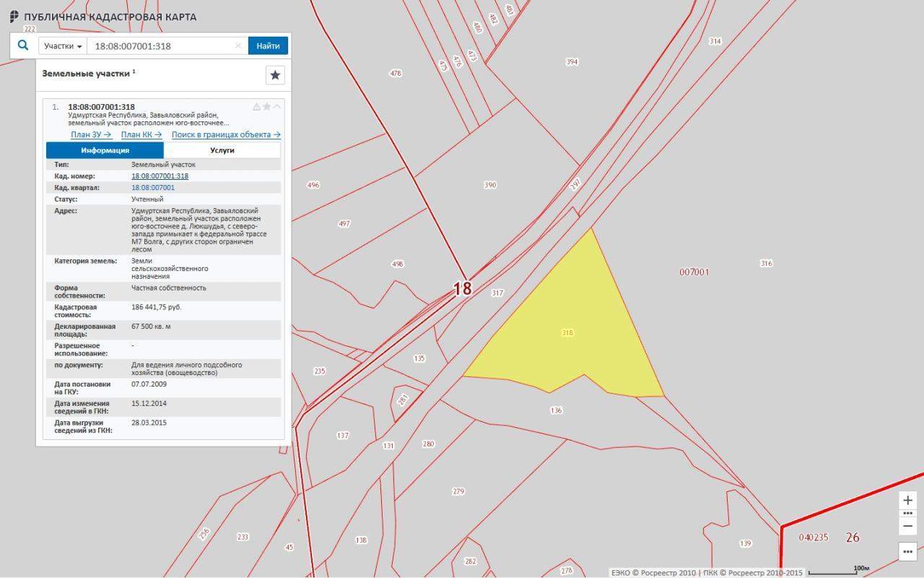Screen dimensions: 924x578
Task: Click the warning triangle icon on result
Action: (x=256, y=107)
